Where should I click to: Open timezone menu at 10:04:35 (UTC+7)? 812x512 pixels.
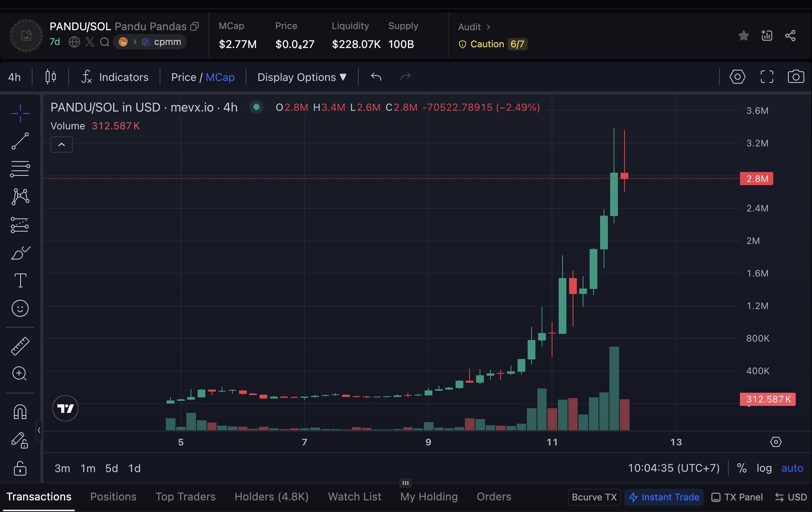pos(674,468)
